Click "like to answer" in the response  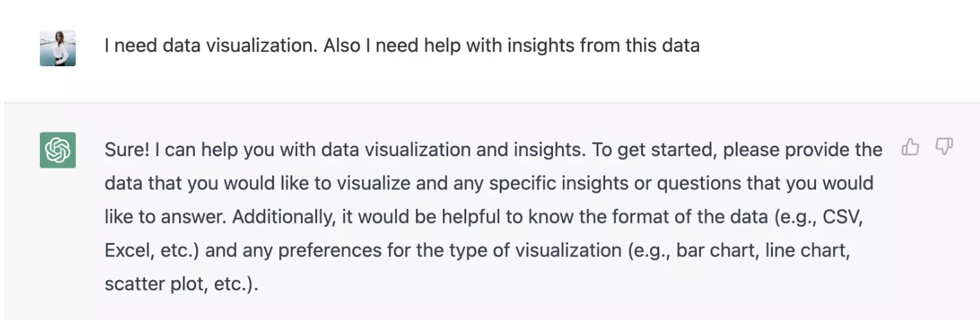[162, 217]
